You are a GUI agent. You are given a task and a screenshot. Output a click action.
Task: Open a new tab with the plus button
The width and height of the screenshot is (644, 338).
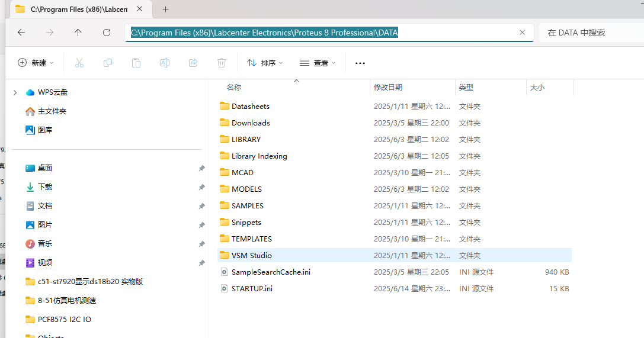pos(165,9)
